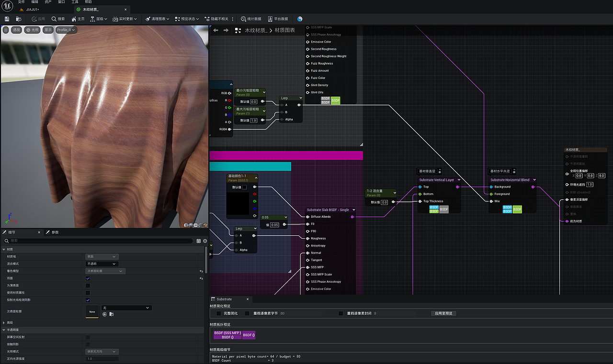Select the custom preview mesh icon
Screen dimensions: 613x364
(205, 225)
